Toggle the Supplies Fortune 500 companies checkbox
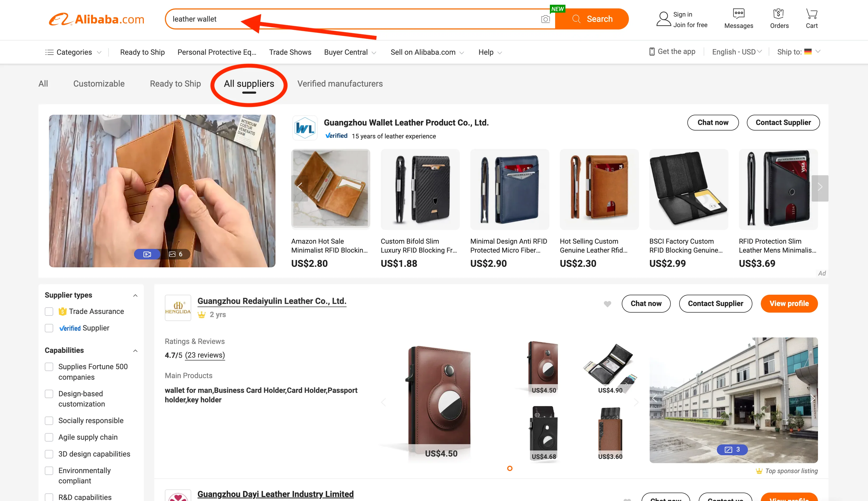868x501 pixels. pos(50,366)
